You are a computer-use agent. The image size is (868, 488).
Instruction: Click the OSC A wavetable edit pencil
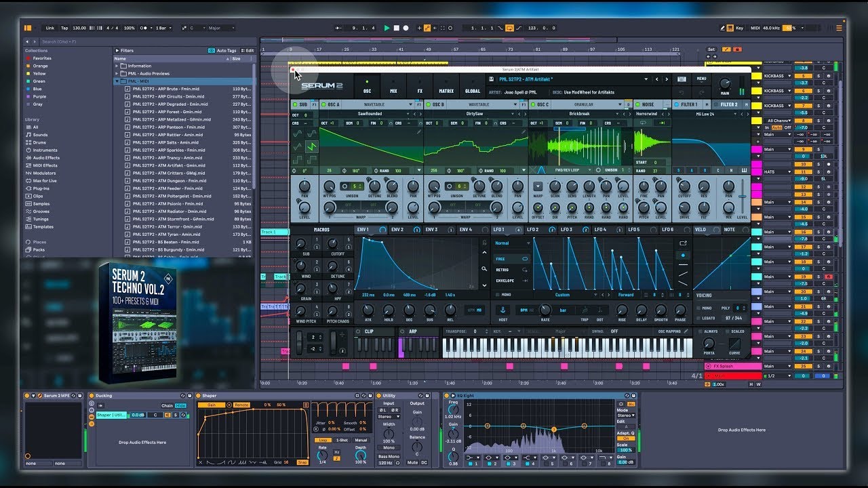420,131
